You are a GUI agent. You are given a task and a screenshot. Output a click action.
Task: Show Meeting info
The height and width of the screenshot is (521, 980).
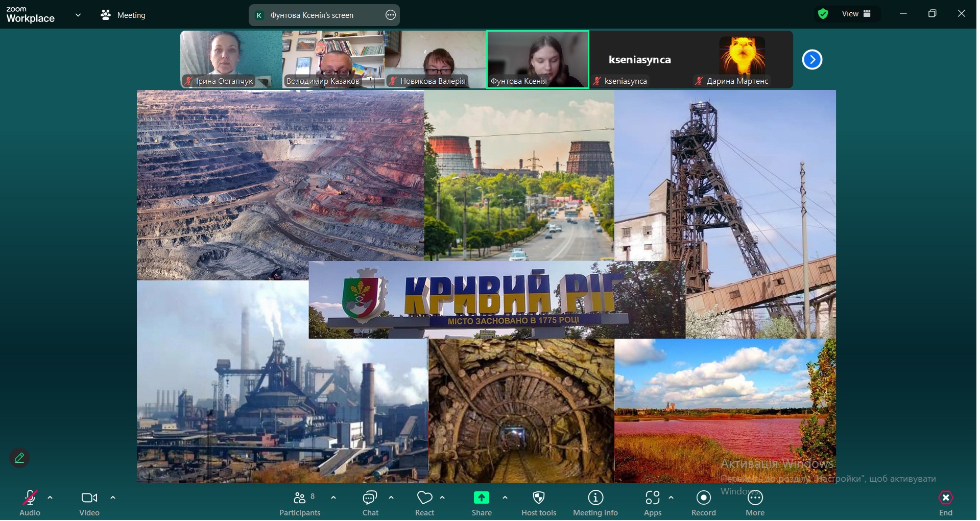(595, 503)
